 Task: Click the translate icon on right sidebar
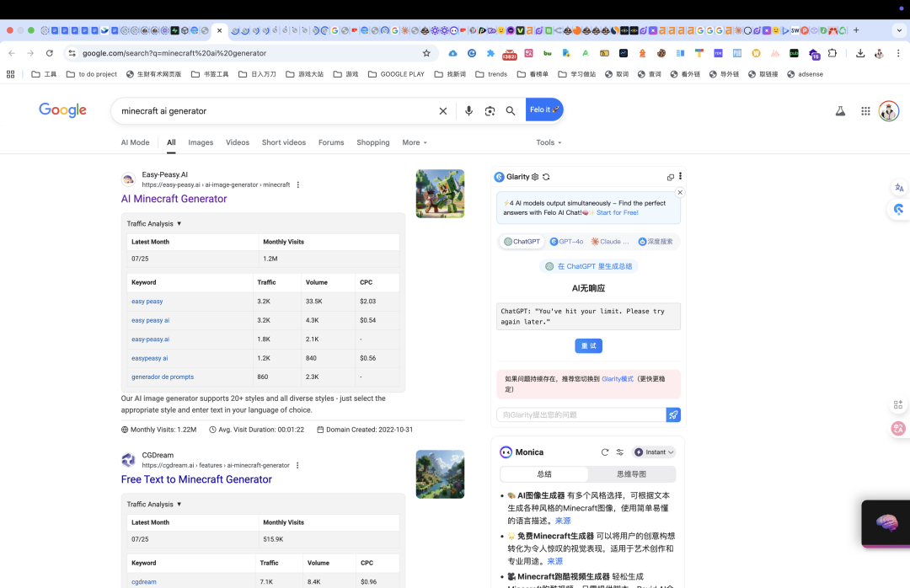click(899, 188)
